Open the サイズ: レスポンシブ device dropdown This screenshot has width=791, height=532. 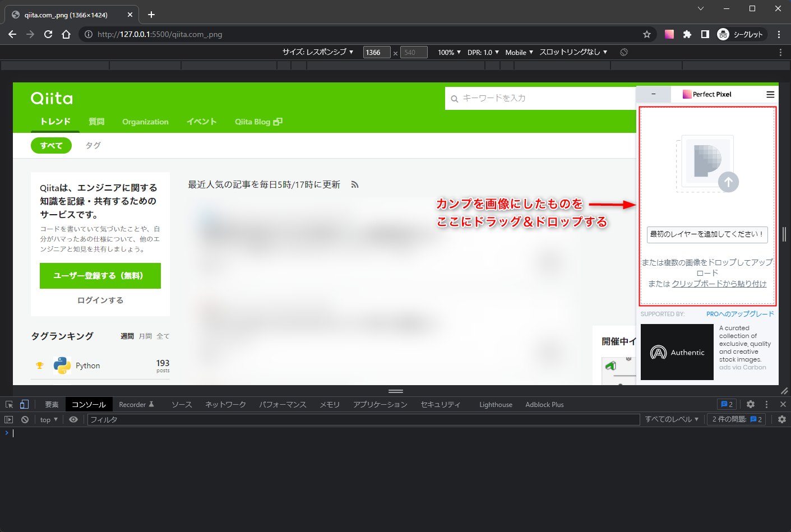coord(318,52)
